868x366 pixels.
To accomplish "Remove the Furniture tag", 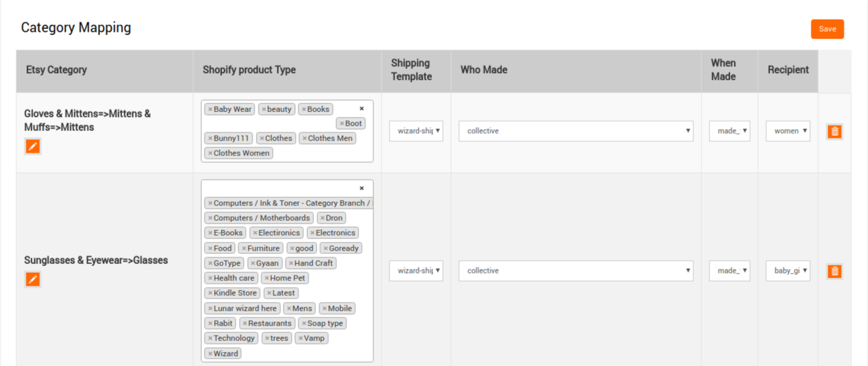I will coord(244,249).
